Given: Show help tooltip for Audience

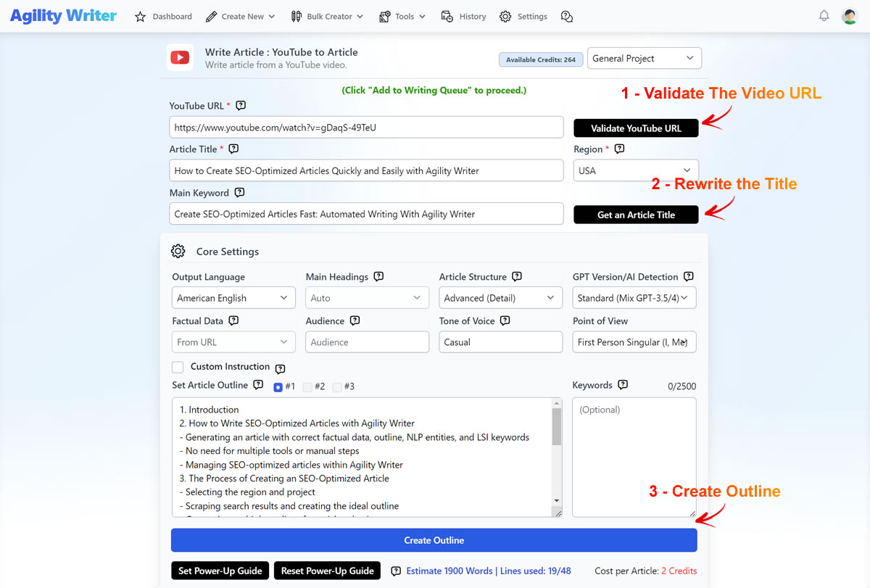Looking at the screenshot, I should click(355, 320).
